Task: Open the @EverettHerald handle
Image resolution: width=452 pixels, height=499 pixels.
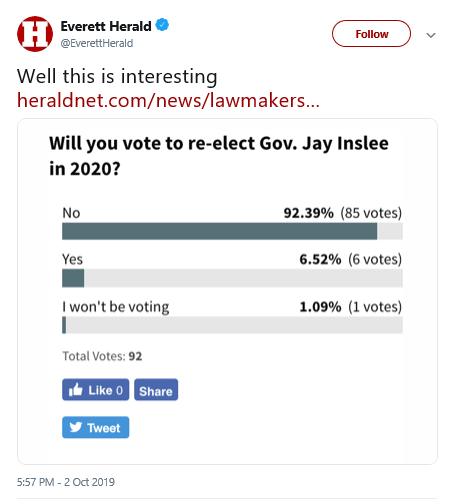Action: (97, 43)
